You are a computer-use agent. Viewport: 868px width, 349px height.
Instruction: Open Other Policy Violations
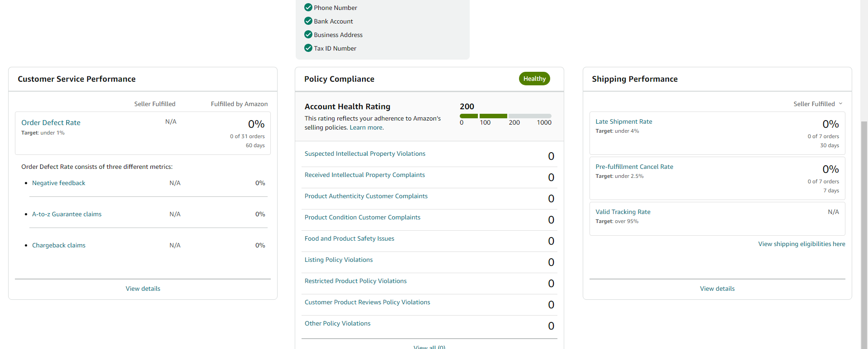[338, 323]
